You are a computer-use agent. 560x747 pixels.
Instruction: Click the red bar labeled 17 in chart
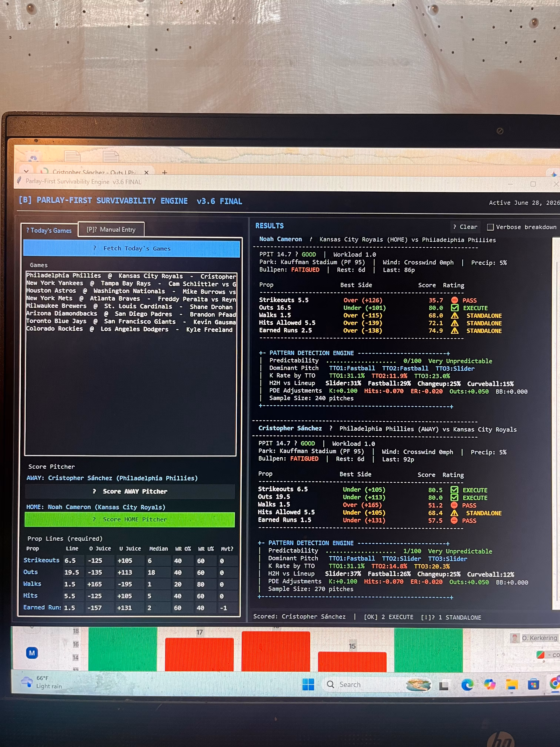click(x=199, y=654)
